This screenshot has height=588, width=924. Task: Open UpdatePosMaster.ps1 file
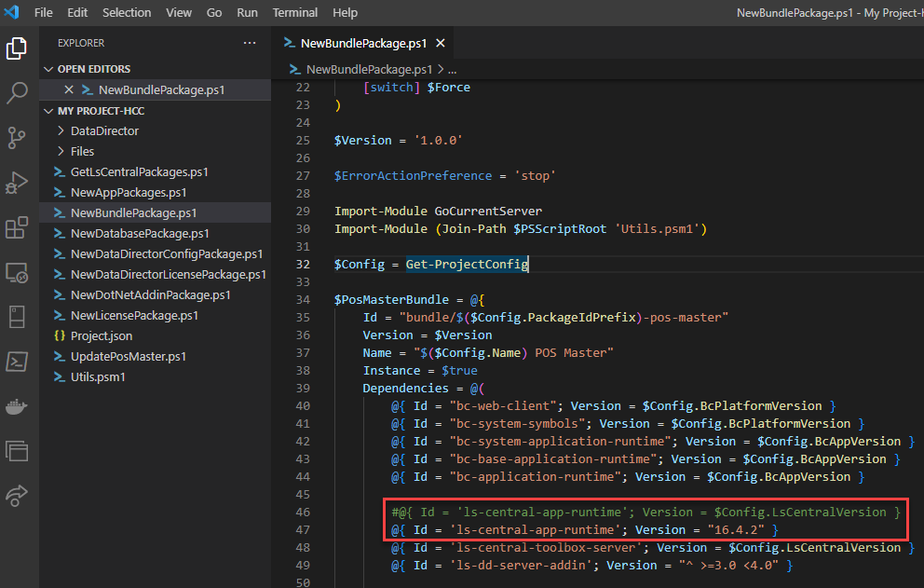pyautogui.click(x=129, y=356)
